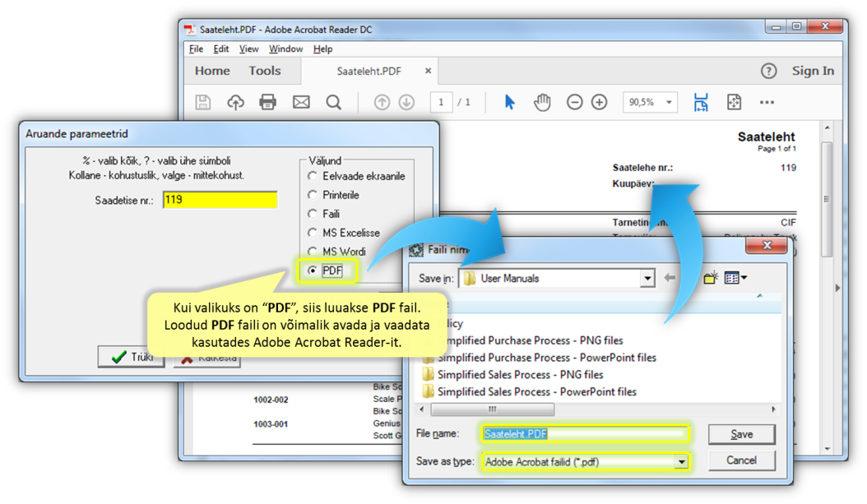Screen dimensions: 867x504
Task: Expand the right-hand pane arrow in Acrobat
Action: point(837,288)
